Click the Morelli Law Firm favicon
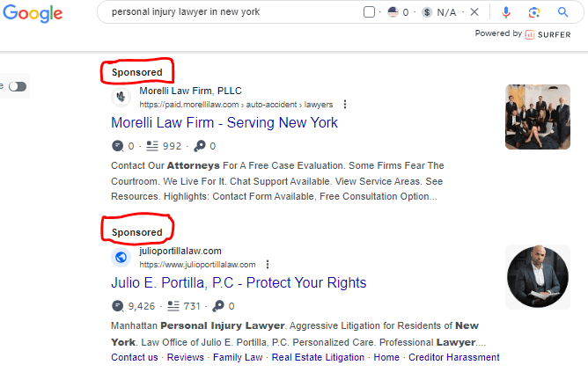Viewport: 588px width, 387px height. [121, 96]
